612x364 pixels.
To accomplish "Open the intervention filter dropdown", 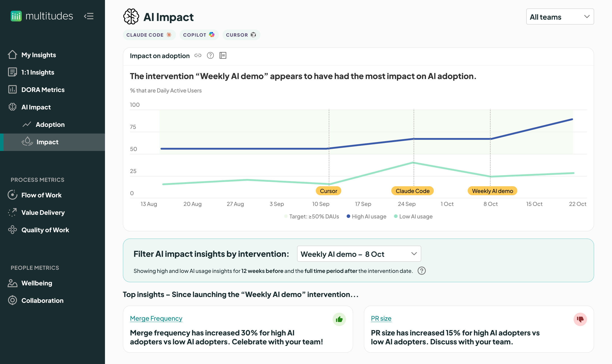I will pyautogui.click(x=358, y=254).
